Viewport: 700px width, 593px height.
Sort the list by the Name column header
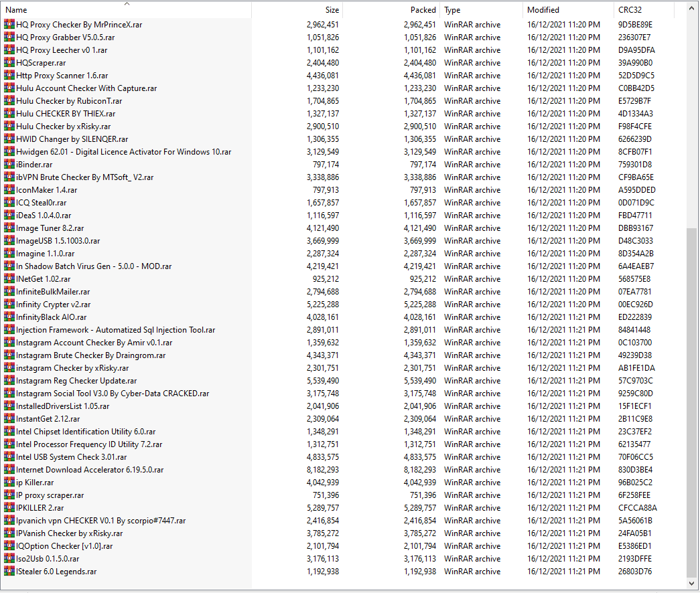point(127,10)
